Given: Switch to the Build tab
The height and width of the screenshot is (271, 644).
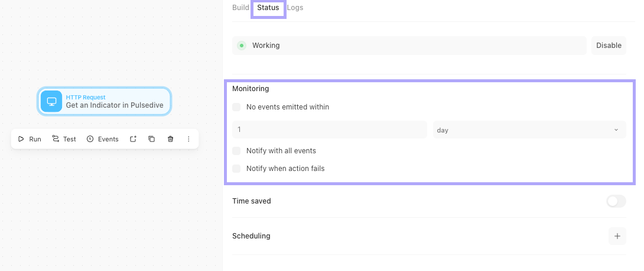Looking at the screenshot, I should (x=240, y=8).
